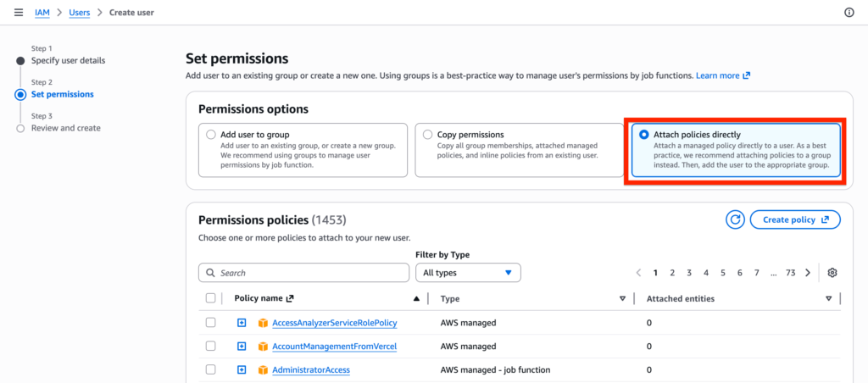Go to the Users breadcrumb link
The image size is (868, 383).
pyautogui.click(x=79, y=13)
